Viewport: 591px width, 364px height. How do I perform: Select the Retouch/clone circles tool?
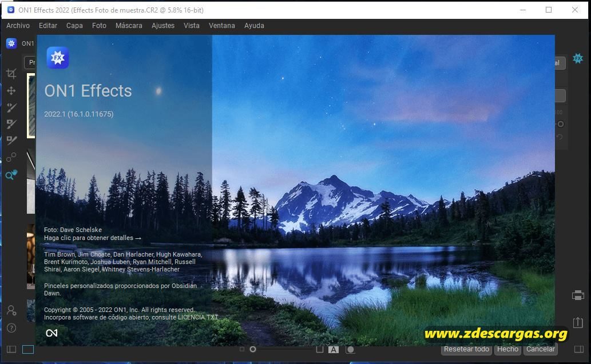pos(11,157)
